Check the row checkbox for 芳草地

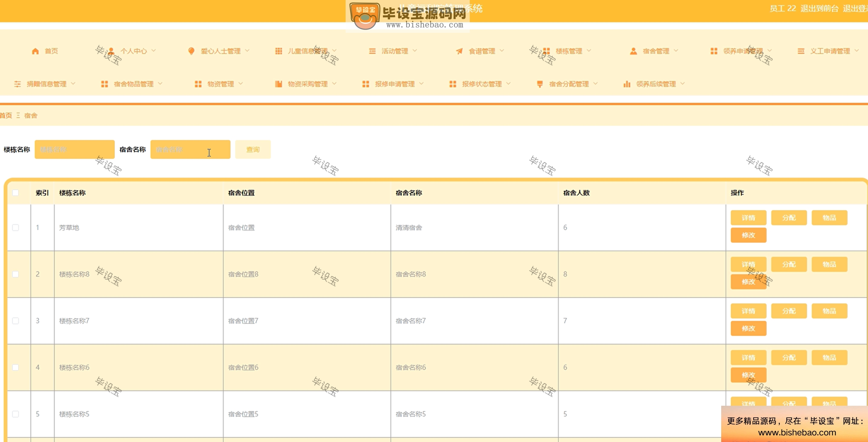click(x=15, y=228)
